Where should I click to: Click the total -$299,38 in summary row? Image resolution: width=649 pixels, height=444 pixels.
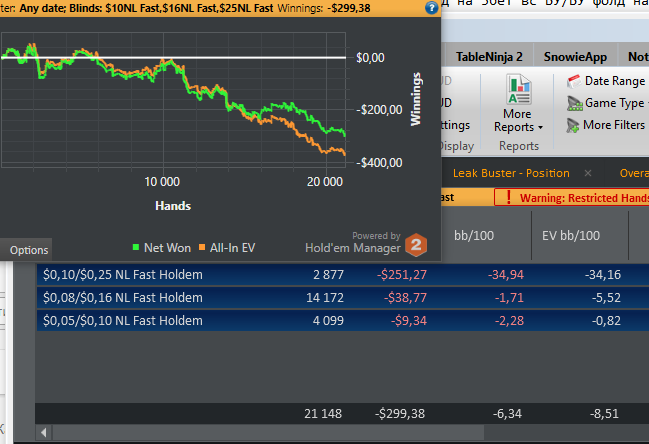point(400,414)
